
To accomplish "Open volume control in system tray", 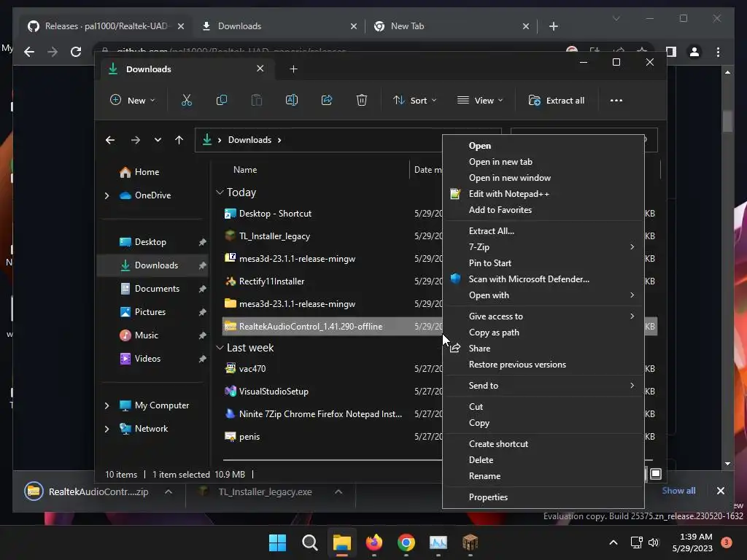I will (653, 542).
